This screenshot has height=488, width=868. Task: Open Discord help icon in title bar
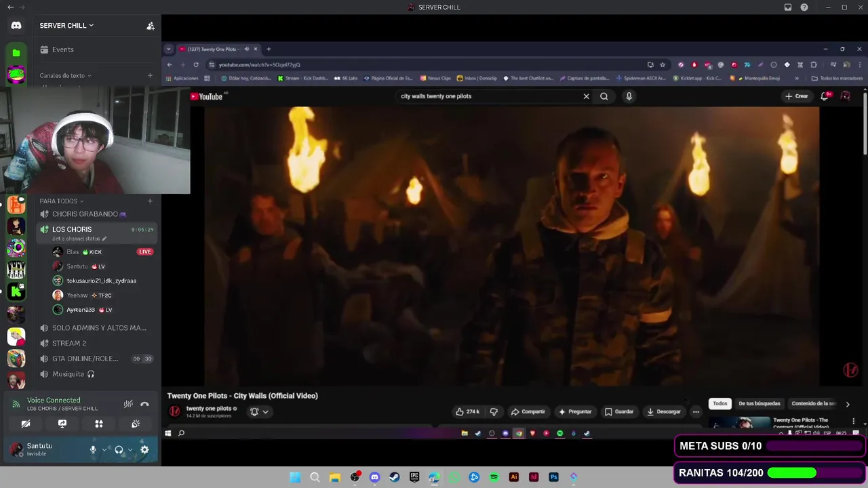[804, 7]
